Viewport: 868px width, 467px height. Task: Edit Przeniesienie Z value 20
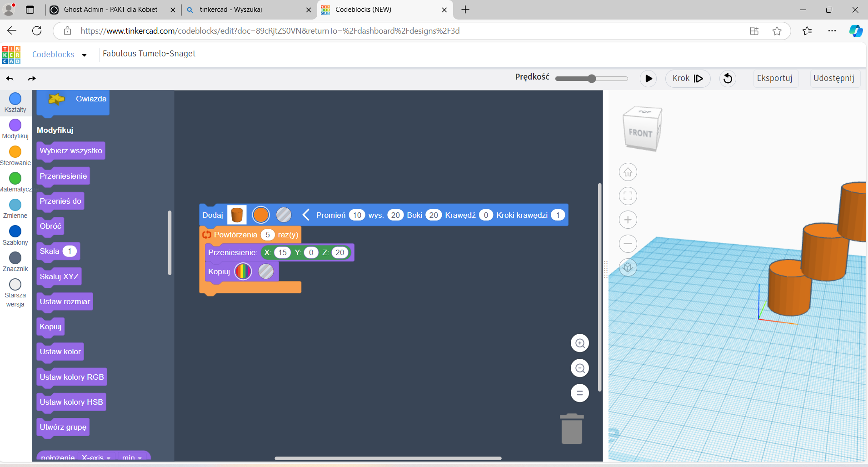tap(340, 252)
